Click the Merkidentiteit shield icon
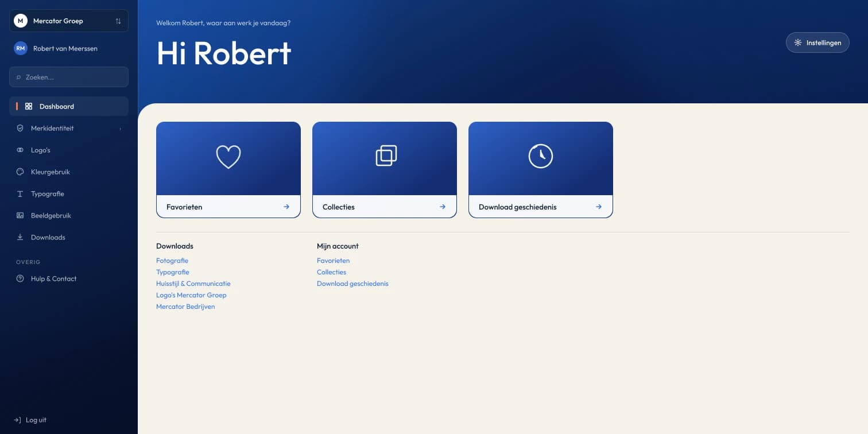The height and width of the screenshot is (434, 868). coord(20,128)
